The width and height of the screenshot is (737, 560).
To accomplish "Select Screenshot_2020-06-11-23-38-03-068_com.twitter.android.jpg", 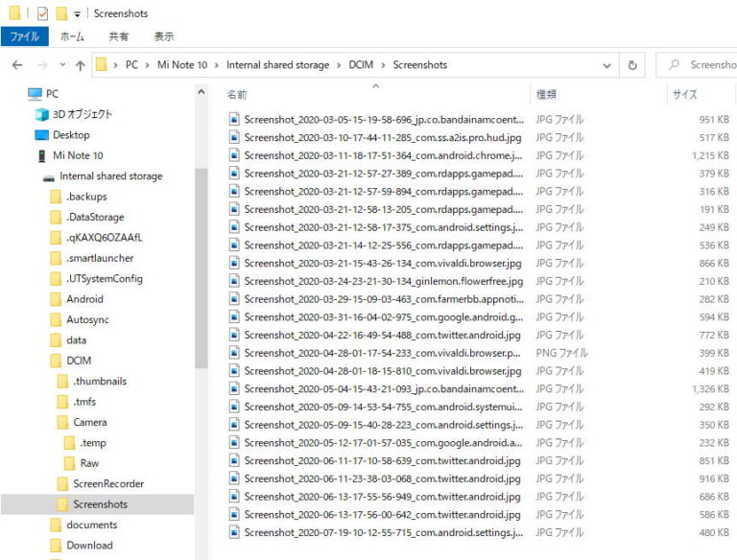I will coord(382,478).
